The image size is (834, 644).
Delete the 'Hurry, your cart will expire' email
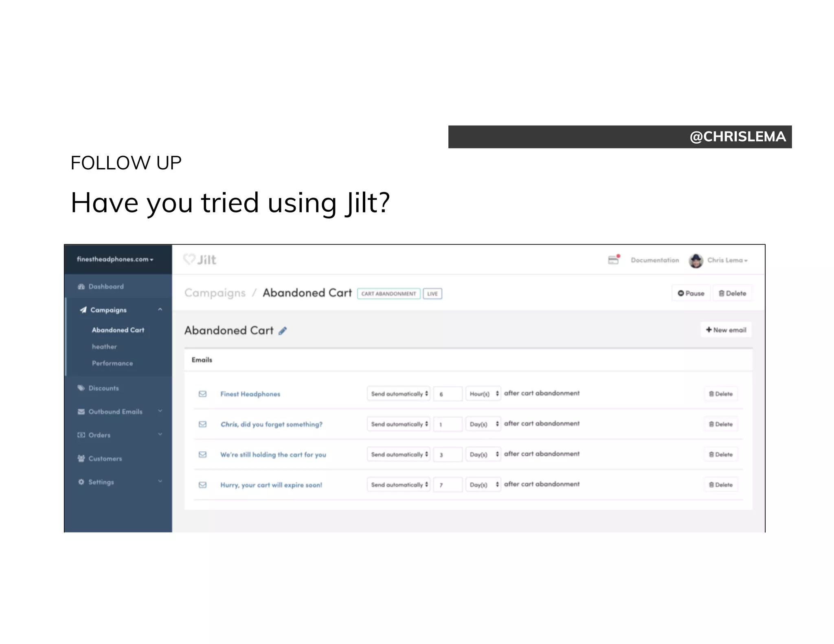pyautogui.click(x=721, y=484)
